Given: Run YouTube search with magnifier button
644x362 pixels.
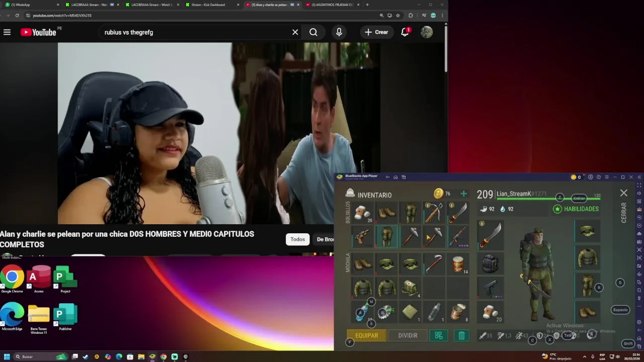Looking at the screenshot, I should point(313,32).
